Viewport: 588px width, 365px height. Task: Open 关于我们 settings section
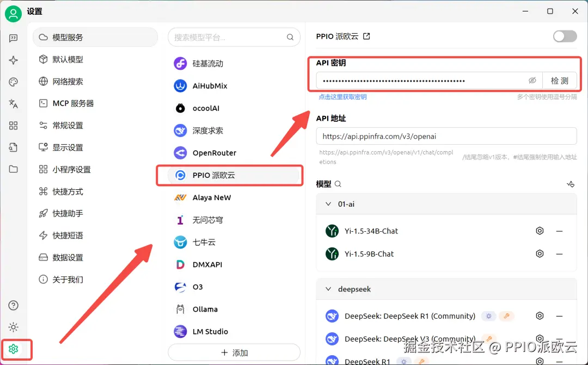(95, 280)
